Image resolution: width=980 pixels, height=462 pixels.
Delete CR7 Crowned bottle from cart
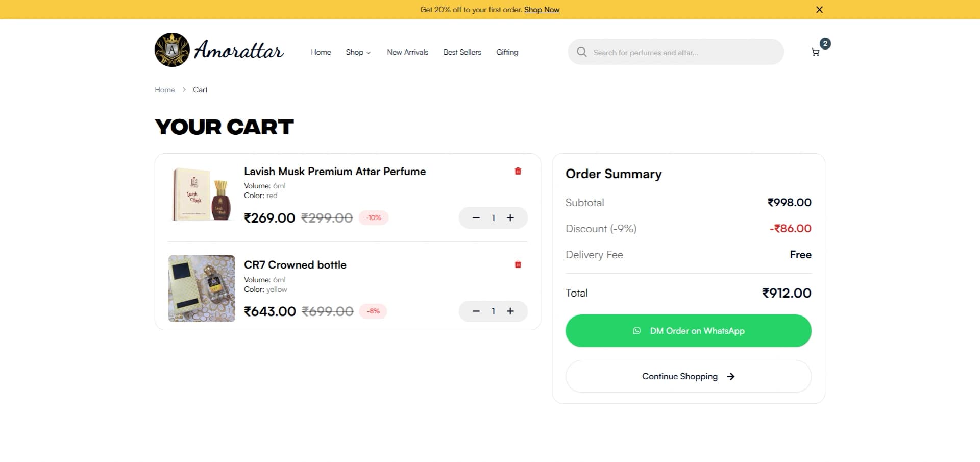pos(518,264)
